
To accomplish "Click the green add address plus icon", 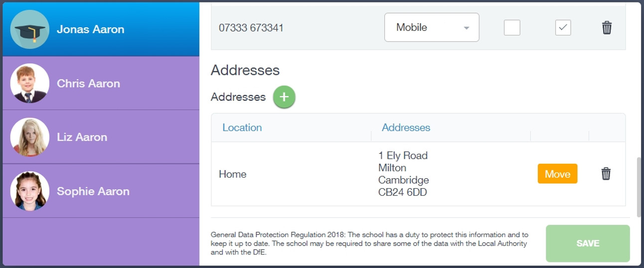I will [284, 97].
